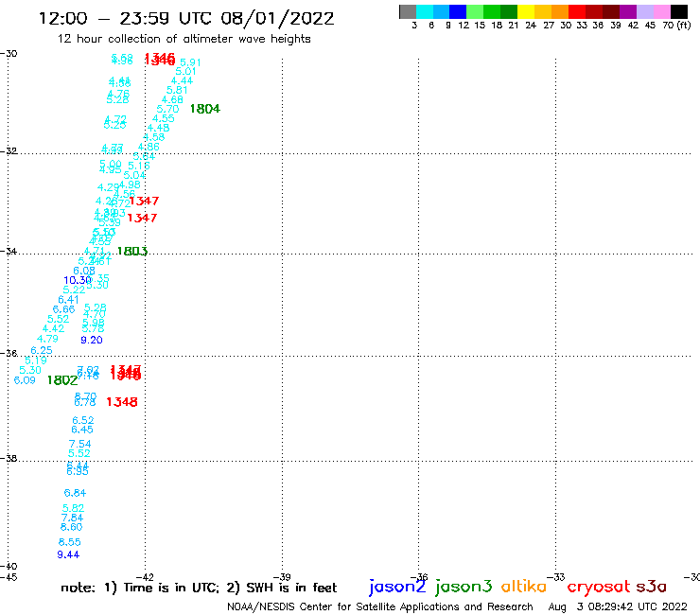Click the green jason3 legend label

(x=464, y=587)
